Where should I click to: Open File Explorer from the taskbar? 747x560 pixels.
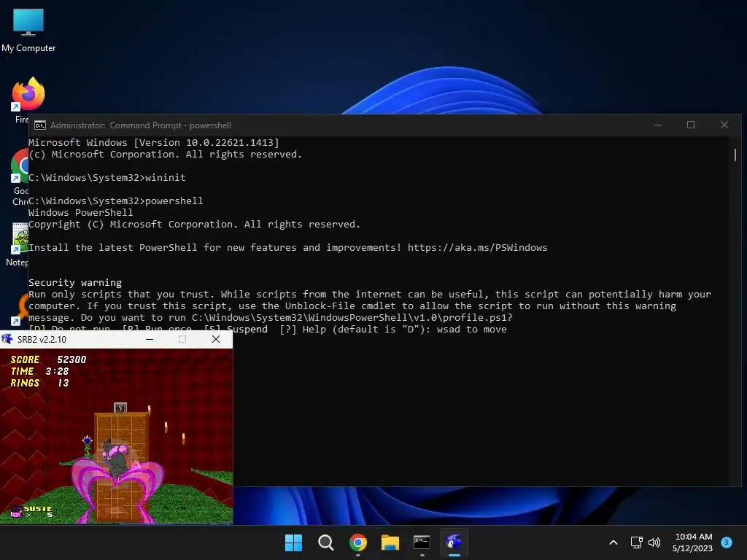click(390, 542)
